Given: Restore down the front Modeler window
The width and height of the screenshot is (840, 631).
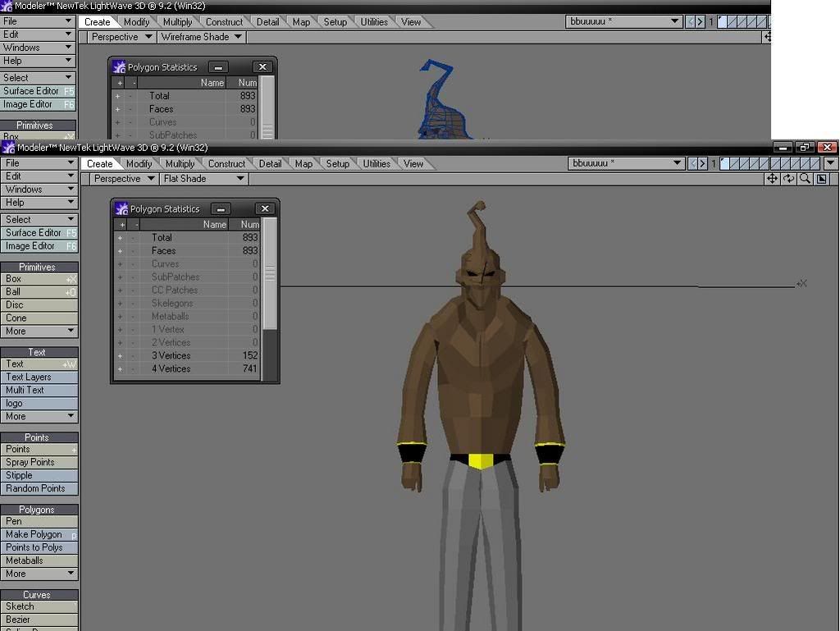Looking at the screenshot, I should pyautogui.click(x=804, y=148).
